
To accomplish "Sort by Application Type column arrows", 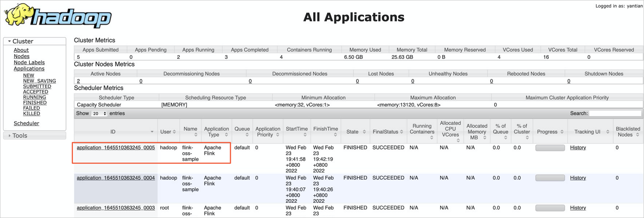I will [x=226, y=135].
